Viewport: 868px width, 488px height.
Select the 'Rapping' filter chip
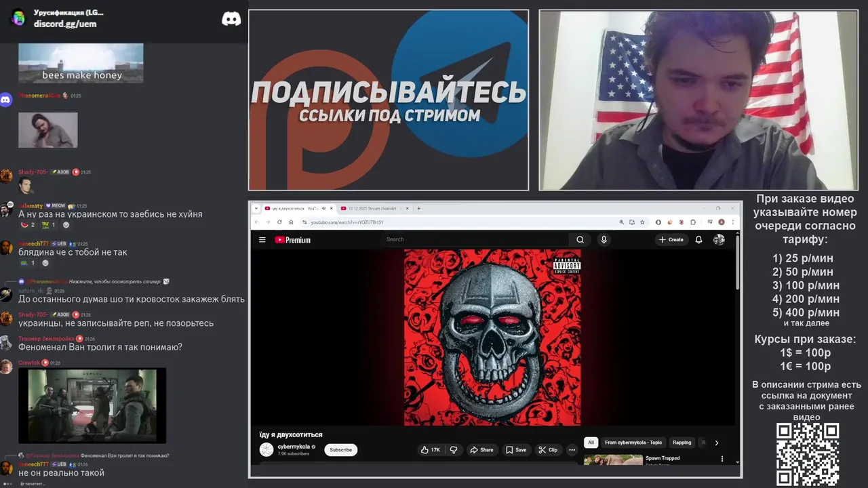[682, 443]
